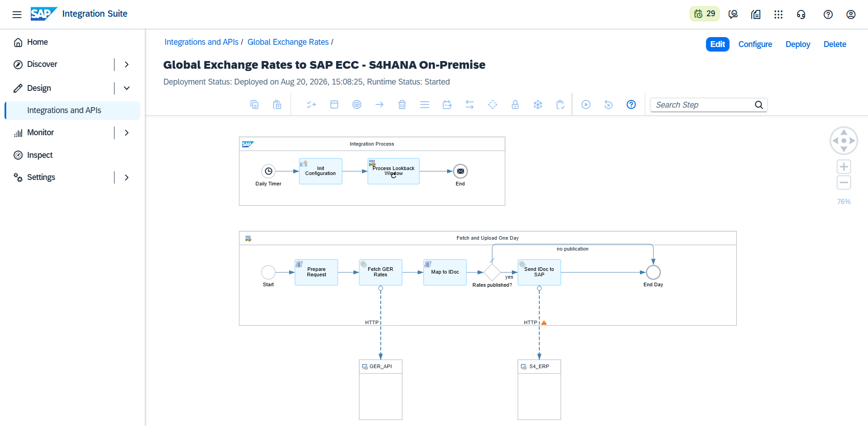Open the hamburger navigation menu
The width and height of the screenshot is (868, 426).
(17, 14)
